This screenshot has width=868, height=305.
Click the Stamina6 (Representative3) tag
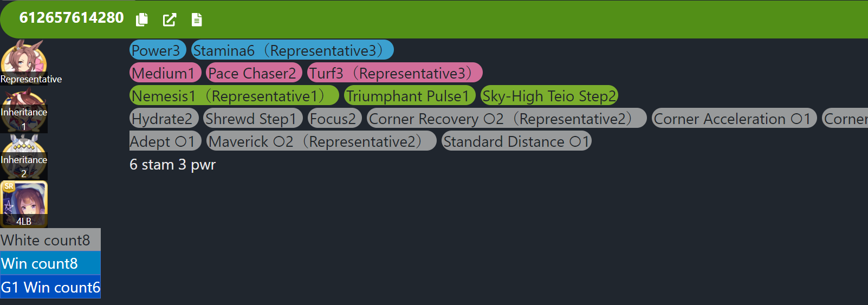pyautogui.click(x=292, y=50)
